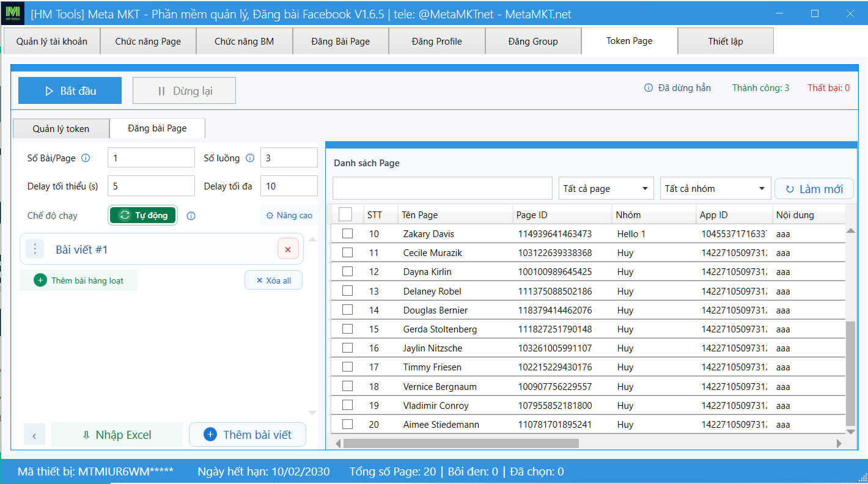Refresh the page list with Làm mới

pos(814,189)
